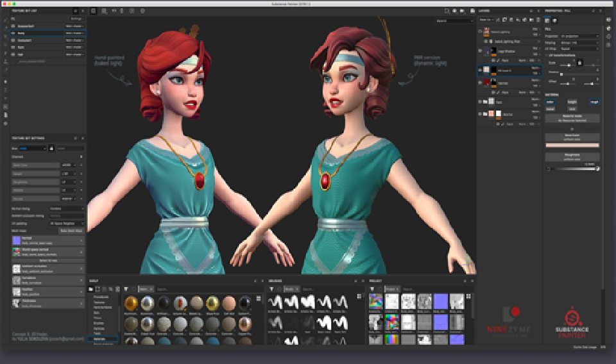Click the Base Color swatch bar
The width and height of the screenshot is (616, 364).
tap(572, 145)
